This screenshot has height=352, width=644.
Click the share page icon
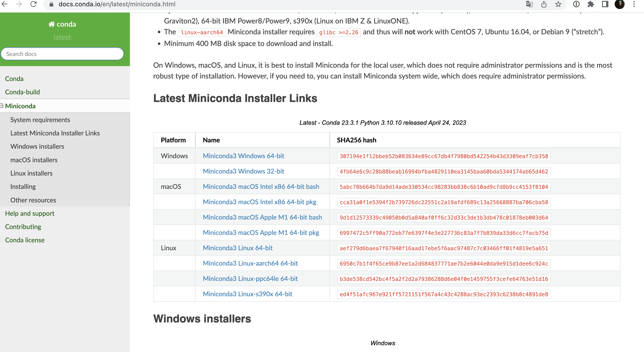pyautogui.click(x=544, y=4)
